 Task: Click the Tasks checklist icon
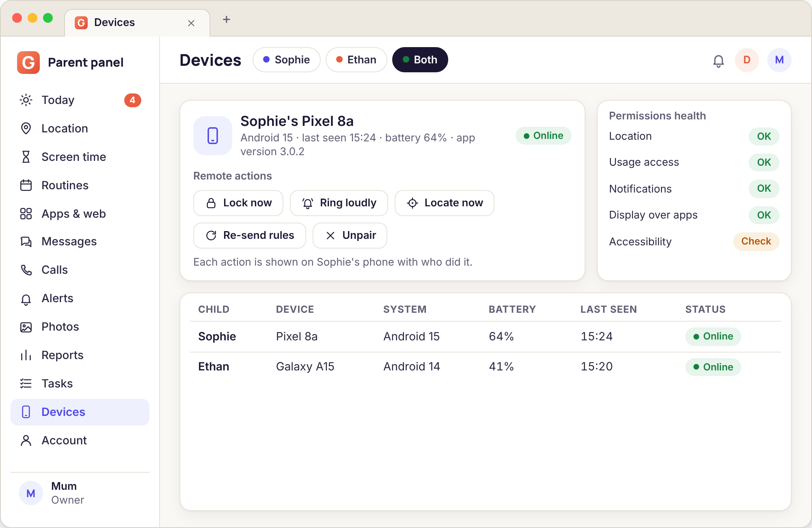(x=26, y=383)
